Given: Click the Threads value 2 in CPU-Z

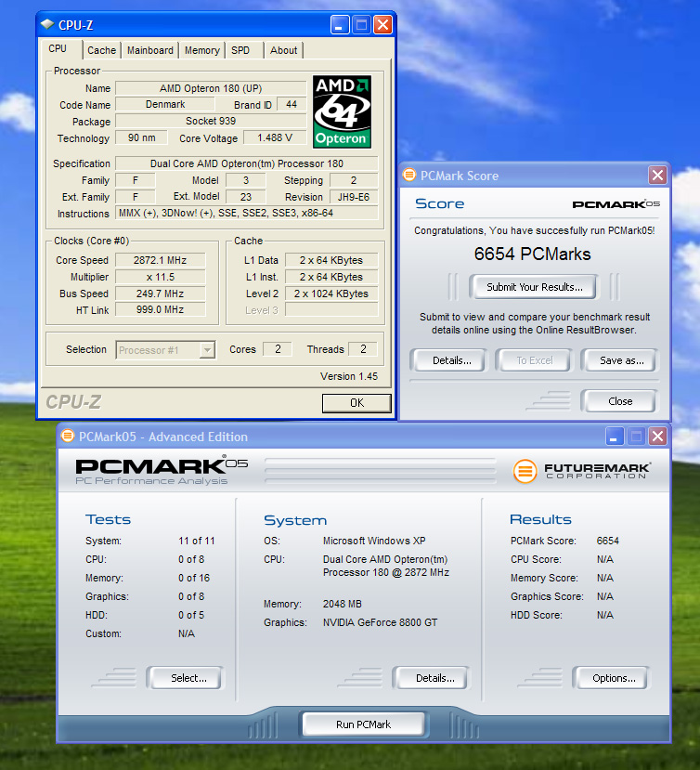Looking at the screenshot, I should (x=363, y=349).
